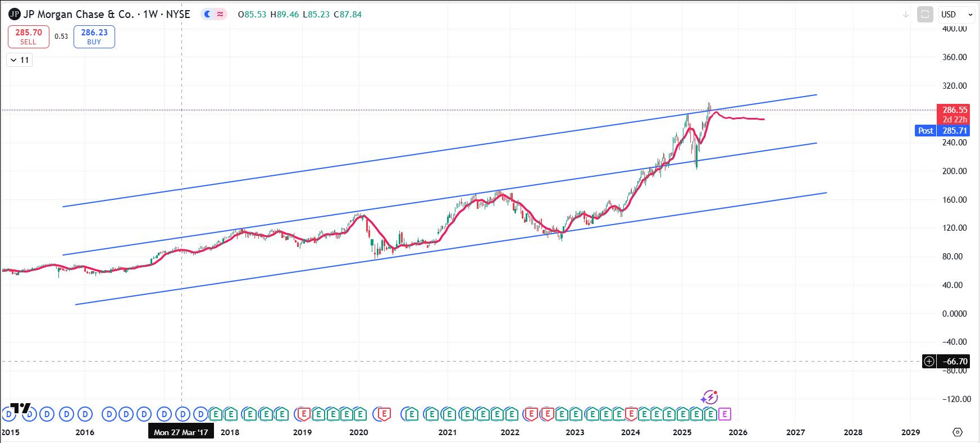Click the 200.00 price axis label
This screenshot has height=443, width=980.
954,171
